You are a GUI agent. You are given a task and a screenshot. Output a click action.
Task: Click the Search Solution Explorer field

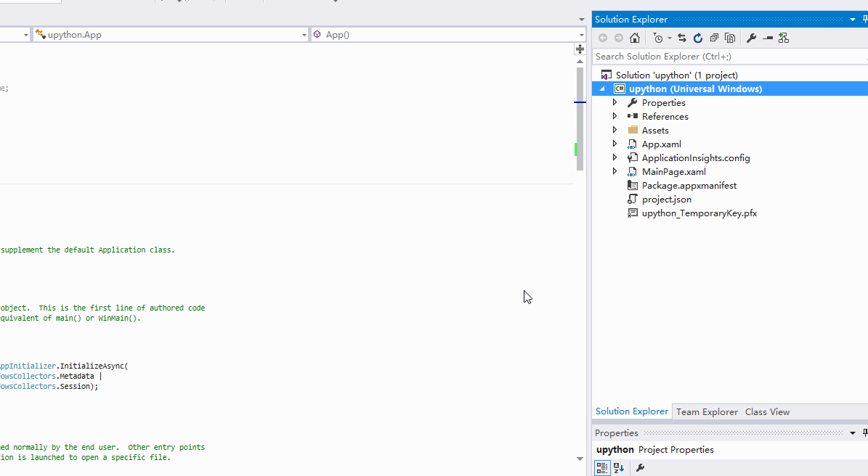tap(729, 57)
